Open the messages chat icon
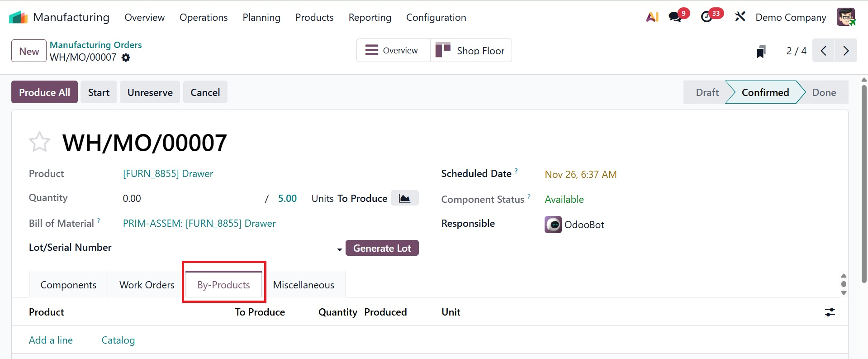Image resolution: width=868 pixels, height=359 pixels. pyautogui.click(x=675, y=17)
